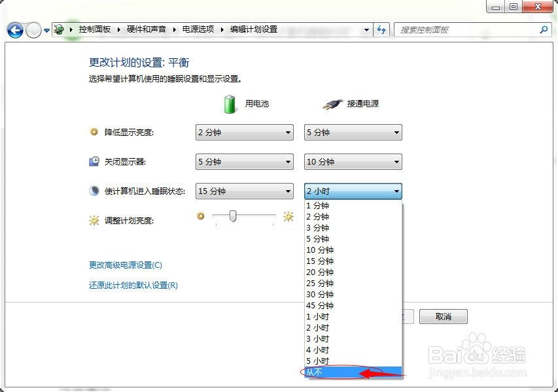Click the sun icon beside 调整计划亮度
This screenshot has width=558, height=392.
pos(94,220)
